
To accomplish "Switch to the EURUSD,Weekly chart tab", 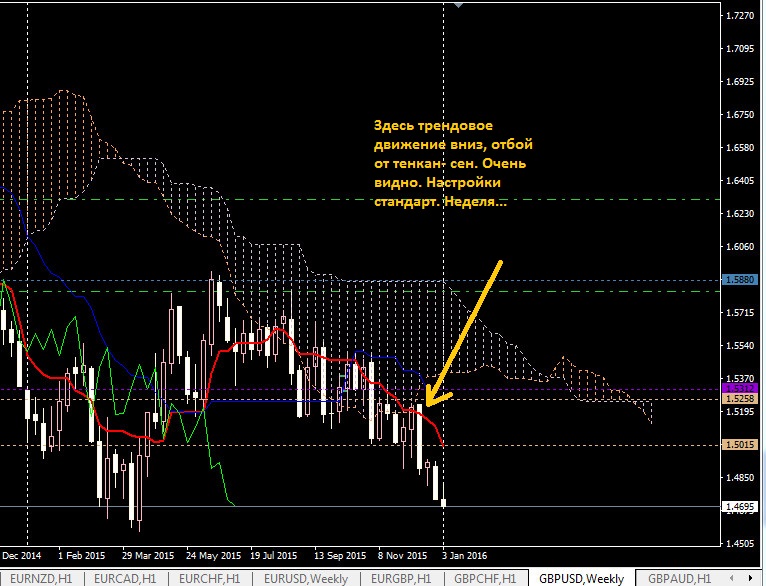I will point(306,579).
